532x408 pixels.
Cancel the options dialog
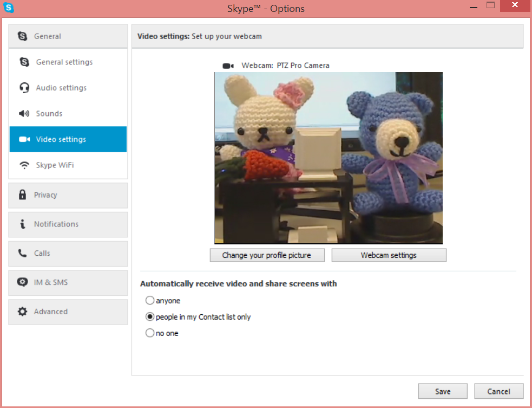coord(499,391)
